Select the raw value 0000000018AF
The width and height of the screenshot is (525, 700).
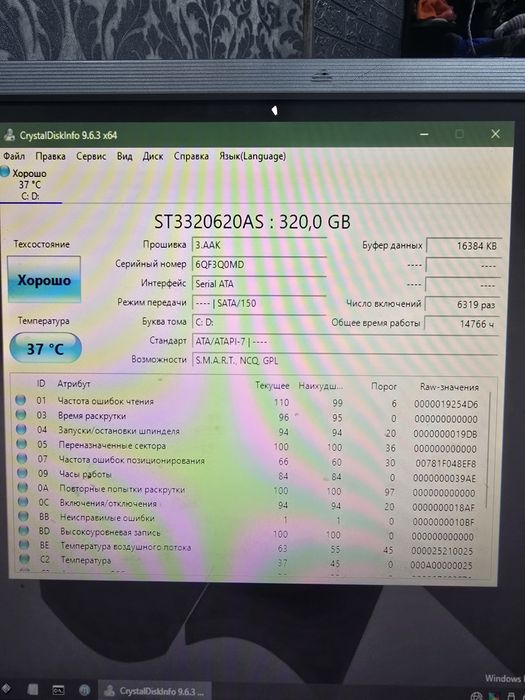click(443, 507)
